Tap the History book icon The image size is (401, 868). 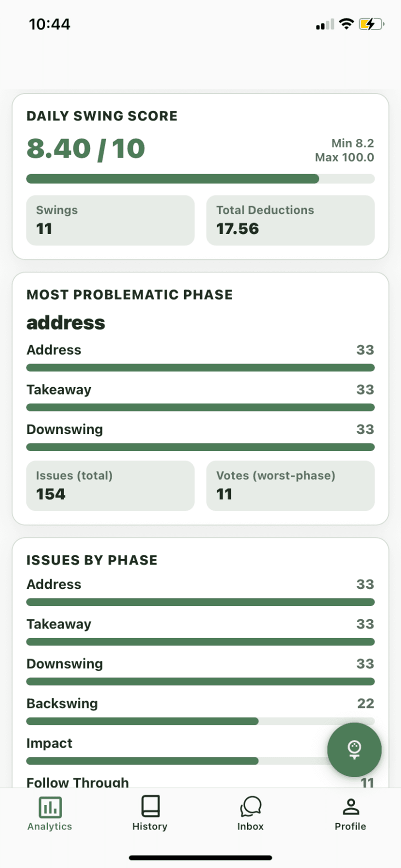pos(149,806)
